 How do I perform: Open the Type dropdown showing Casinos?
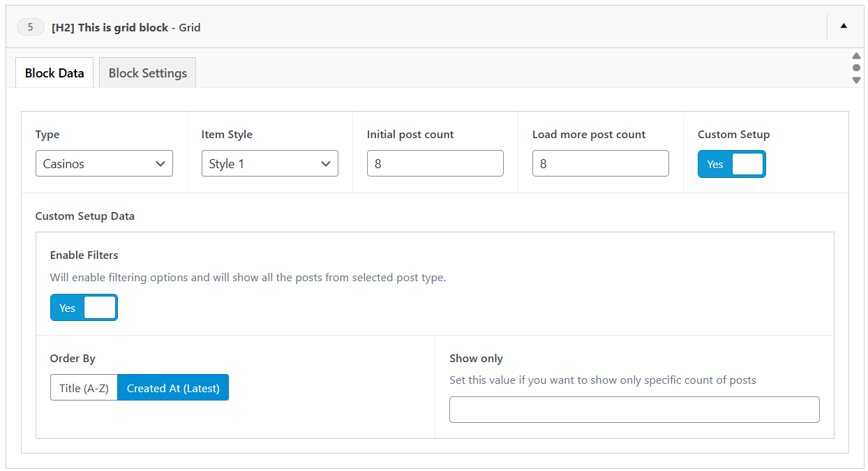104,164
